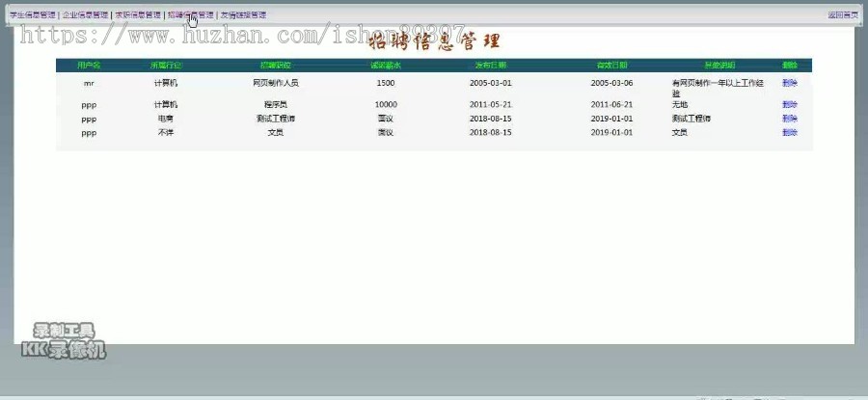Viewport: 868px width, 400px height.
Task: Select industry cell 不详
Action: point(166,133)
